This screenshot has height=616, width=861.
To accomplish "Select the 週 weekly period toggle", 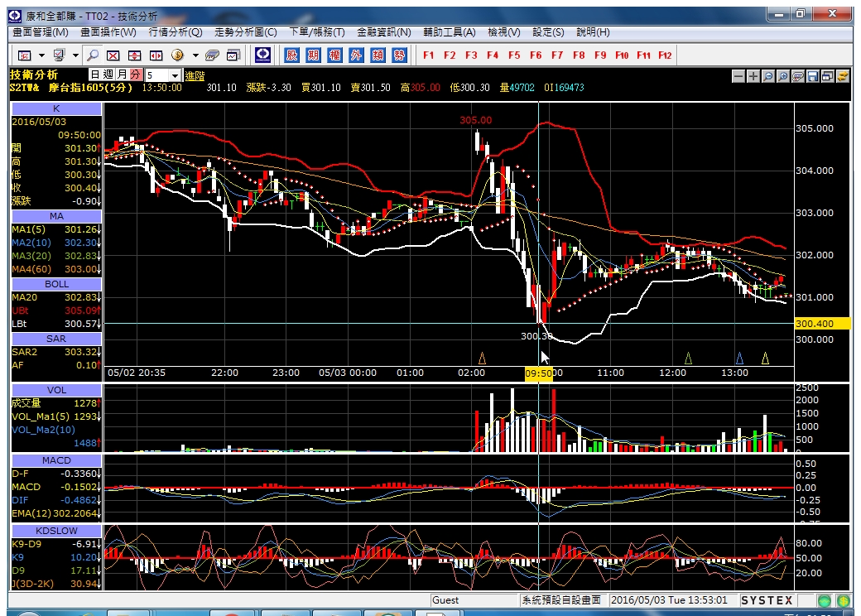I will click(108, 75).
